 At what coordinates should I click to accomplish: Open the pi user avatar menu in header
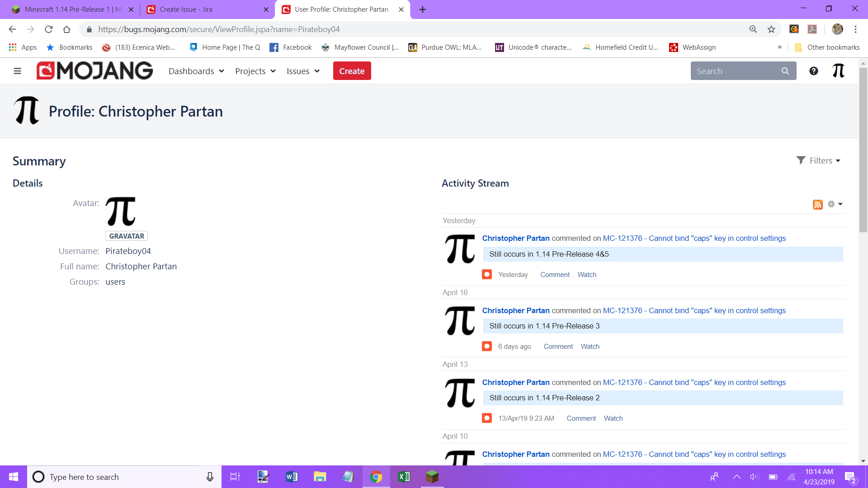coord(838,71)
